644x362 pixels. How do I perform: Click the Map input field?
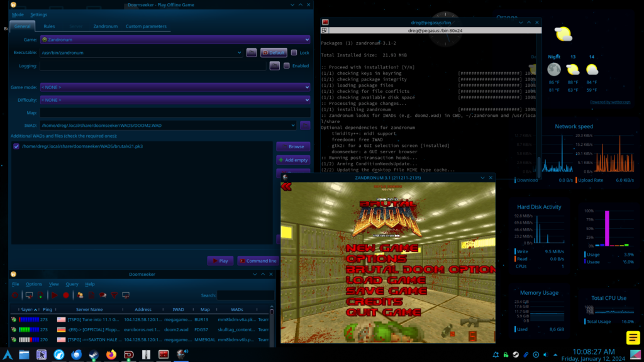coord(175,112)
